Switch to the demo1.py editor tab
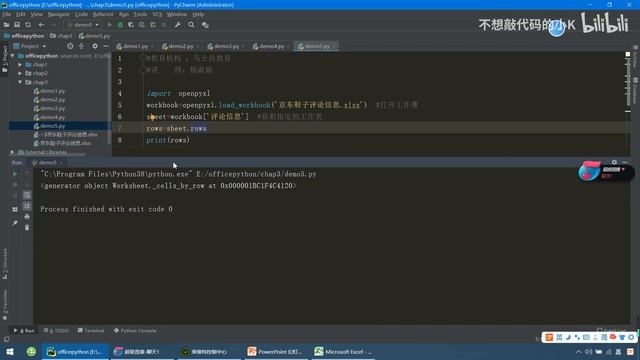This screenshot has width=640, height=360. (x=135, y=47)
